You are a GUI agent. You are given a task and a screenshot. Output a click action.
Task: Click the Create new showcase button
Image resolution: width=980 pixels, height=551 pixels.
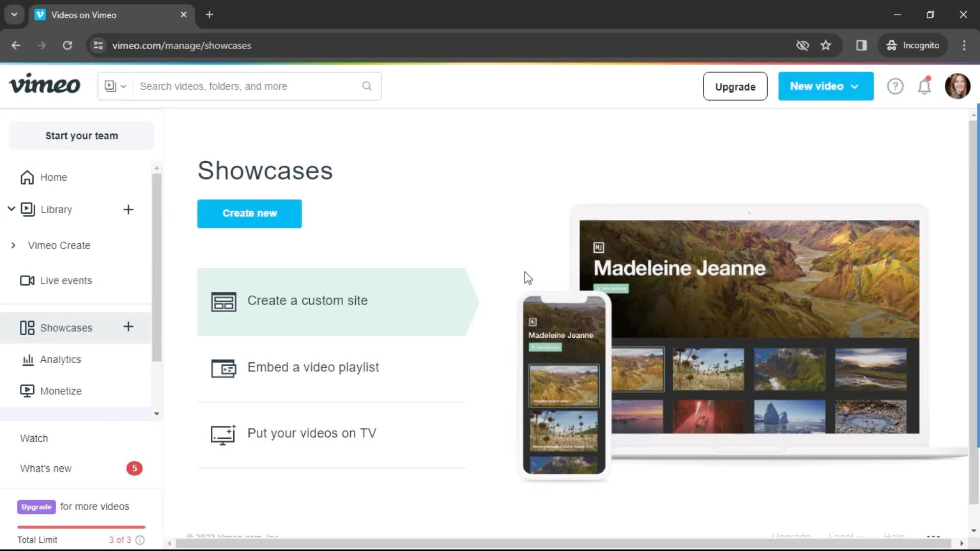[x=250, y=213]
